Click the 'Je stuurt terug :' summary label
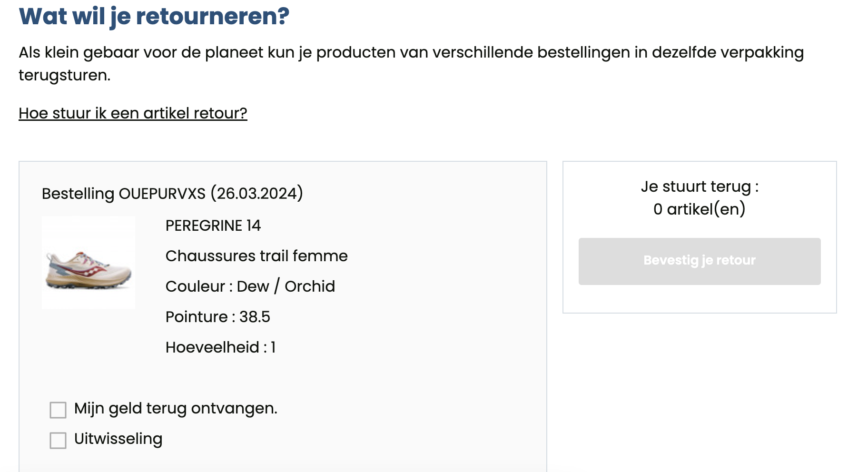This screenshot has height=472, width=868. click(700, 187)
